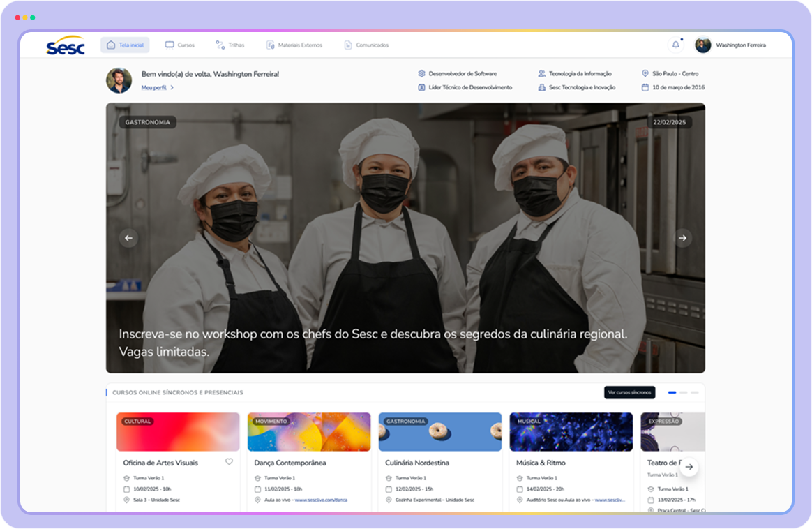
Task: Click the Desenvolvedor de Software gear icon
Action: click(421, 73)
